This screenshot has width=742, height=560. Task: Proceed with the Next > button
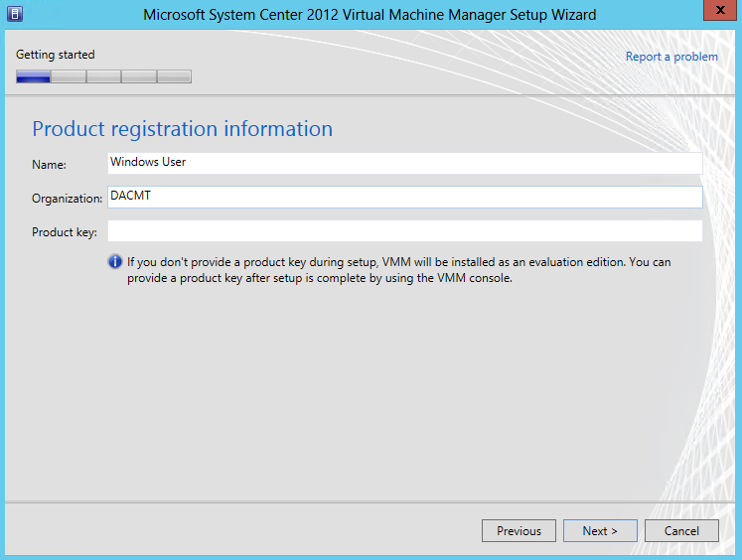point(600,530)
